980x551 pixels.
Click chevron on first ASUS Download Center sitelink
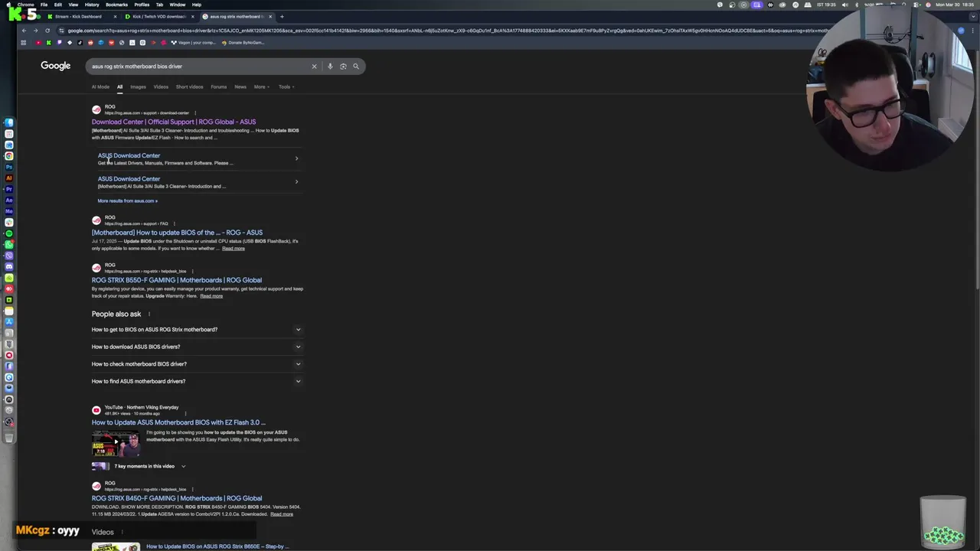296,158
